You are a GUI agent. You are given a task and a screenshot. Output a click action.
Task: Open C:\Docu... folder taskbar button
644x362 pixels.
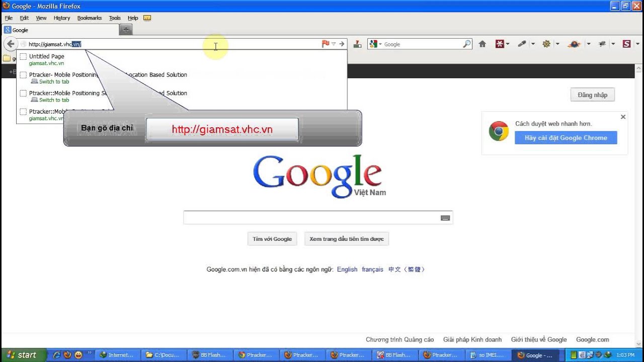coord(163,355)
